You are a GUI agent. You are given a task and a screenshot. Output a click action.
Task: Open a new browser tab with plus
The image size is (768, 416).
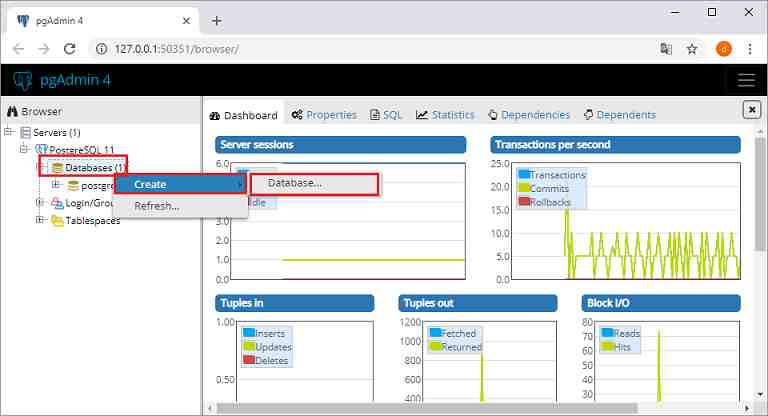pyautogui.click(x=216, y=21)
